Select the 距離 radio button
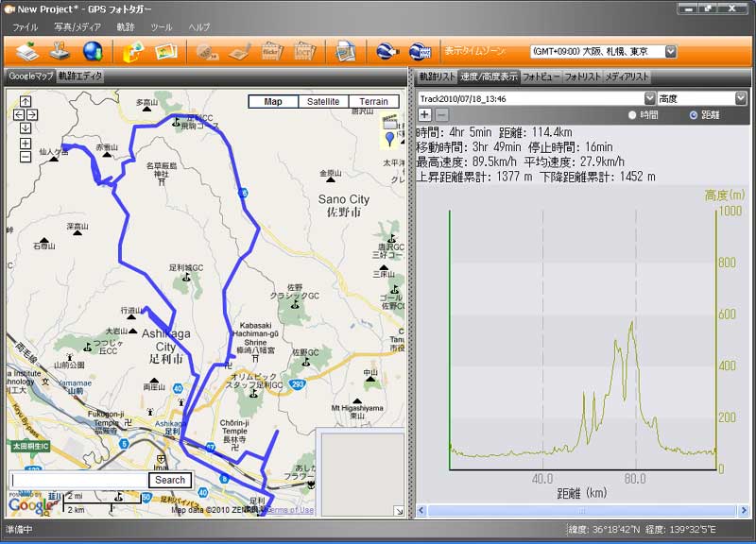This screenshot has width=756, height=544. point(694,115)
